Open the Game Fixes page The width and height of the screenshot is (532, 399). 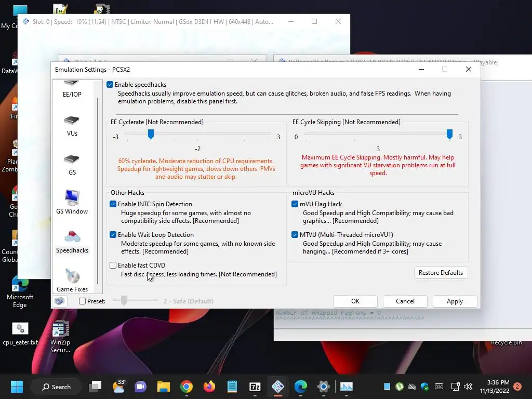72,281
